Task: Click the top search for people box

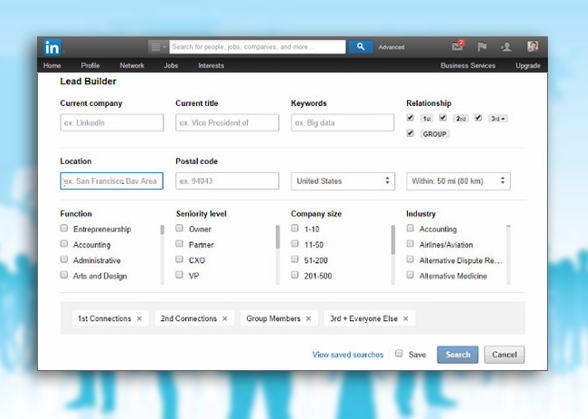Action: click(x=258, y=47)
